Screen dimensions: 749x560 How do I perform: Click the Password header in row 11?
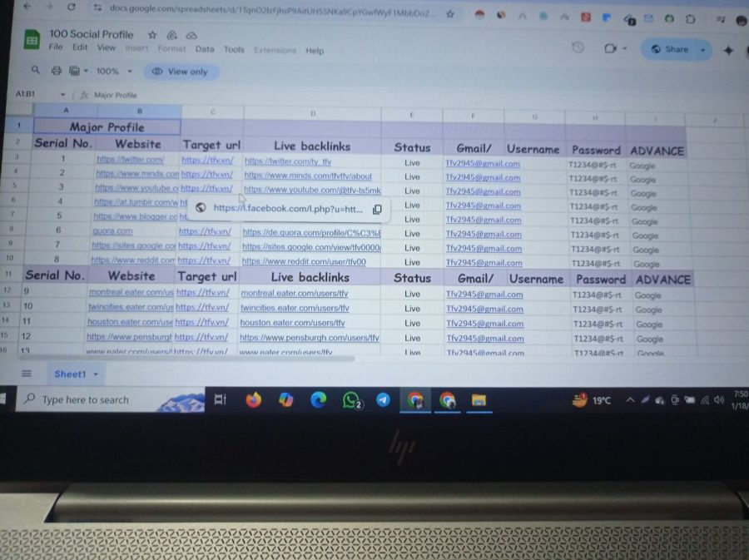coord(601,280)
